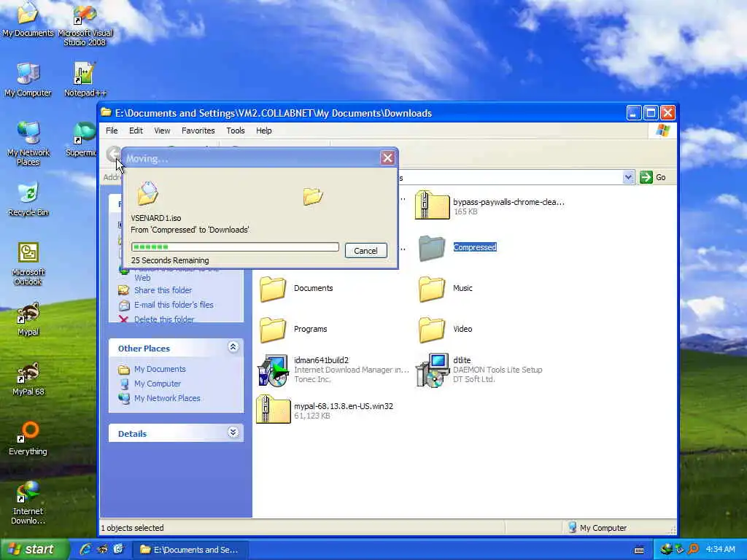Screen dimensions: 747x560
Task: Launch Microsoft Outlook desktop icon
Action: [28, 264]
